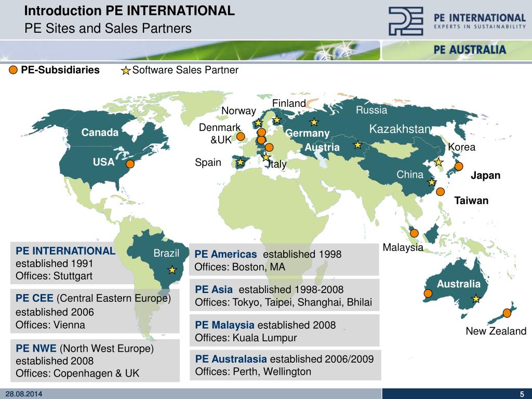Image resolution: width=532 pixels, height=399 pixels.
Task: Click the 'PE NWE' heading in info box
Action: pyautogui.click(x=36, y=349)
